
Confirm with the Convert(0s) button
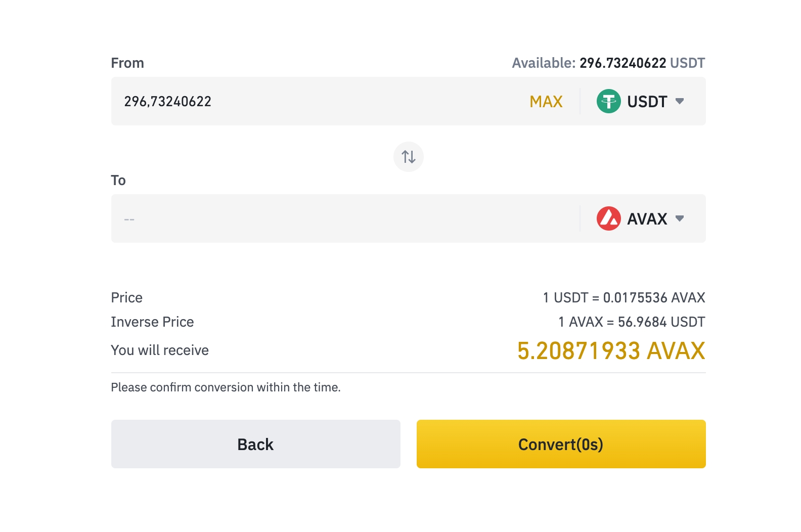coord(561,444)
